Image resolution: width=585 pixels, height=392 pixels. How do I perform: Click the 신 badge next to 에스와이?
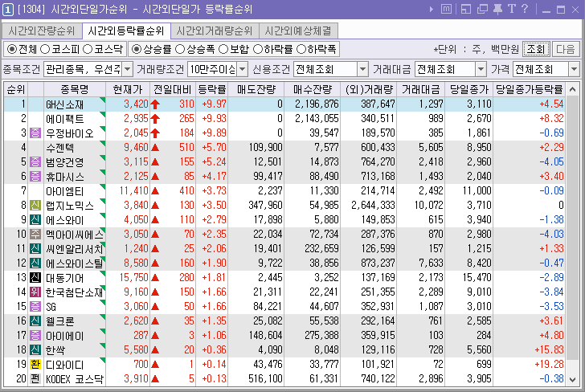35,219
